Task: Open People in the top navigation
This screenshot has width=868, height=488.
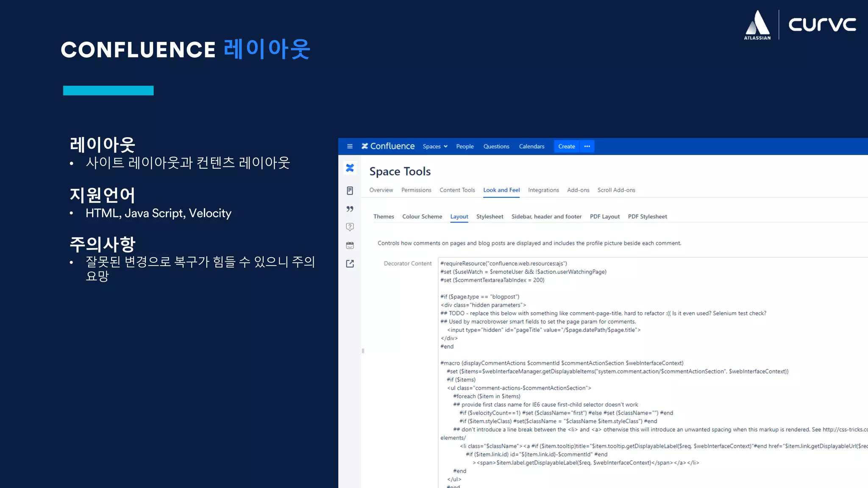Action: [465, 147]
